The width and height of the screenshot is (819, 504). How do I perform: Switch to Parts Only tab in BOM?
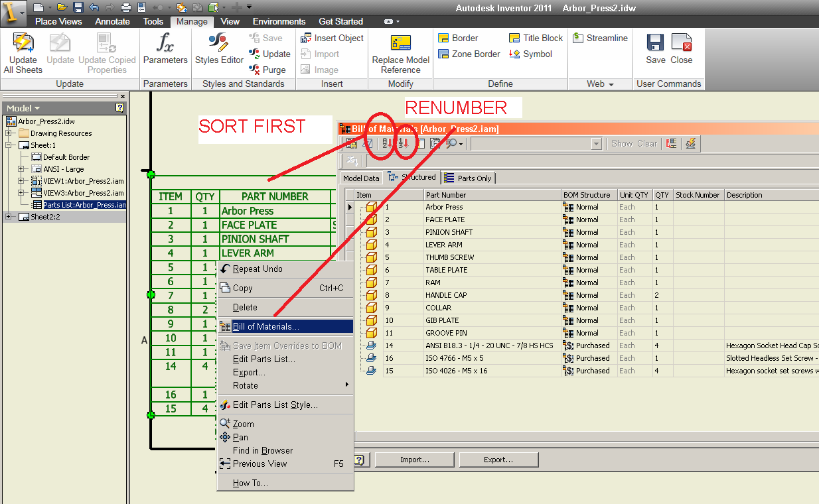point(469,178)
